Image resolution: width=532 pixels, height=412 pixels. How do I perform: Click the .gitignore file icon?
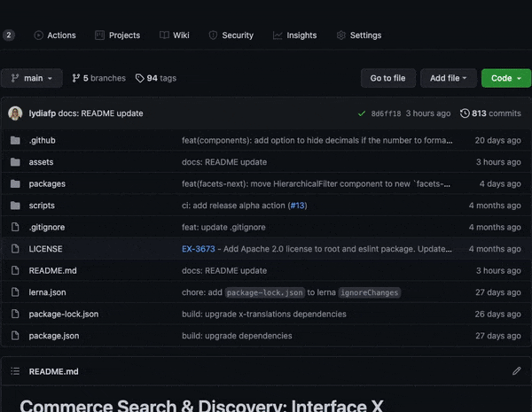point(15,227)
